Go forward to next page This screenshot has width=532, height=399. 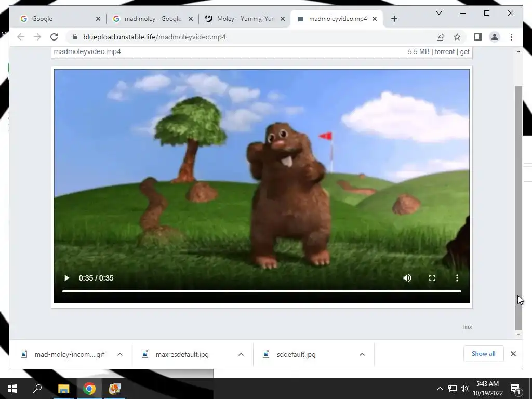tap(37, 37)
